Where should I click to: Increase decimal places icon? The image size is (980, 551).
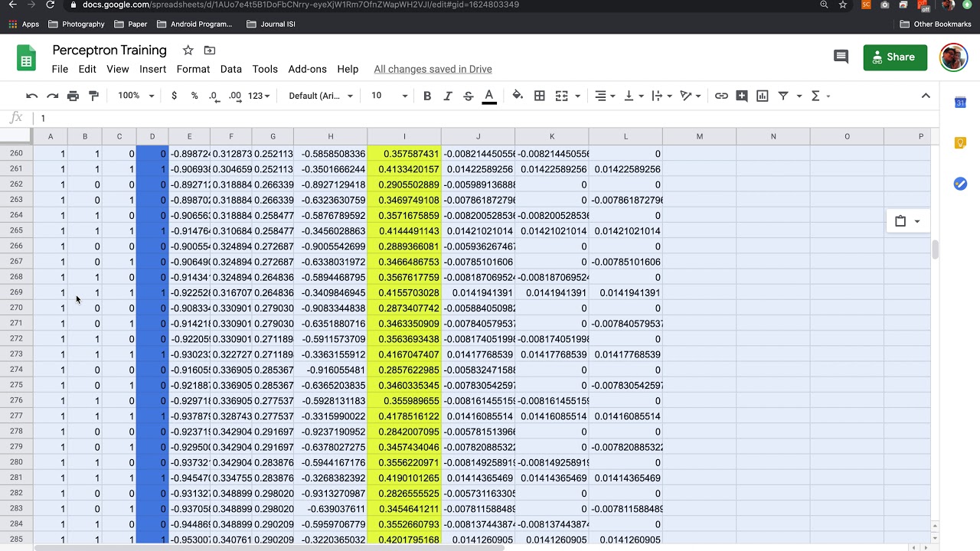click(x=235, y=96)
